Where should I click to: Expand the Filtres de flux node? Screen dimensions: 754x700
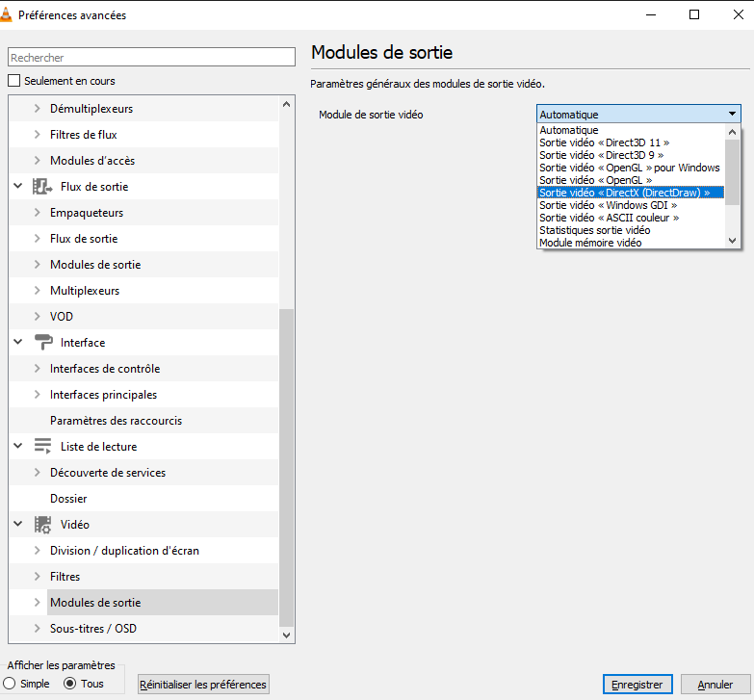point(37,135)
